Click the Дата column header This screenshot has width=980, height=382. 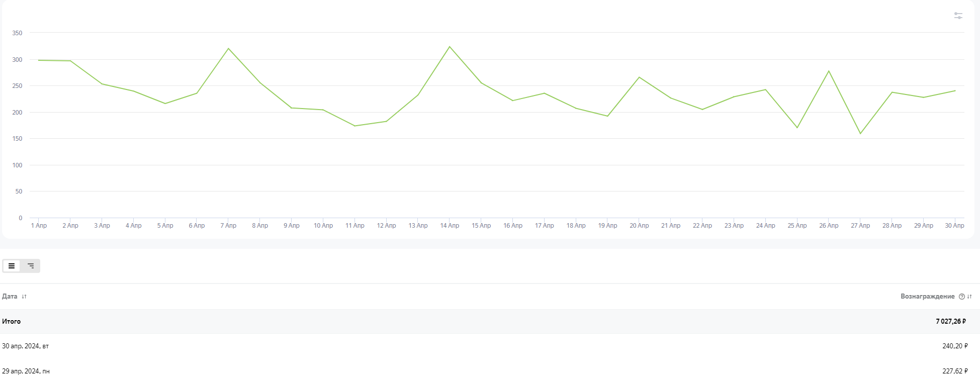[10, 297]
